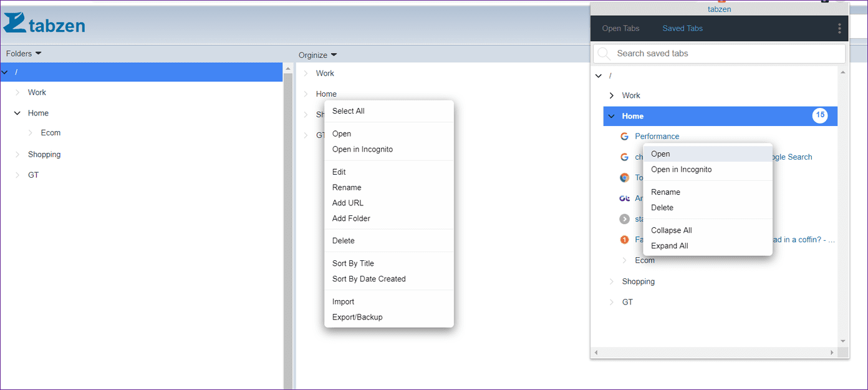Click popup horizontal scrollbar left arrow

pyautogui.click(x=596, y=353)
